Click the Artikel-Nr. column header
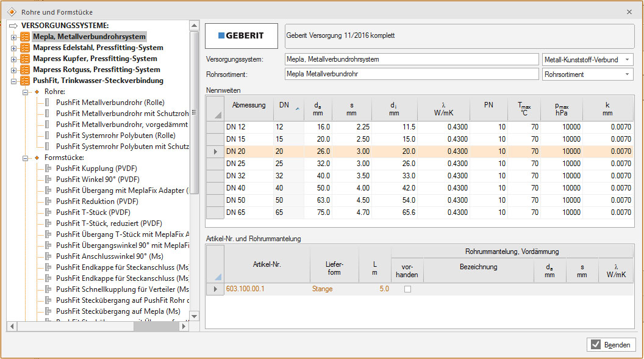 [267, 264]
